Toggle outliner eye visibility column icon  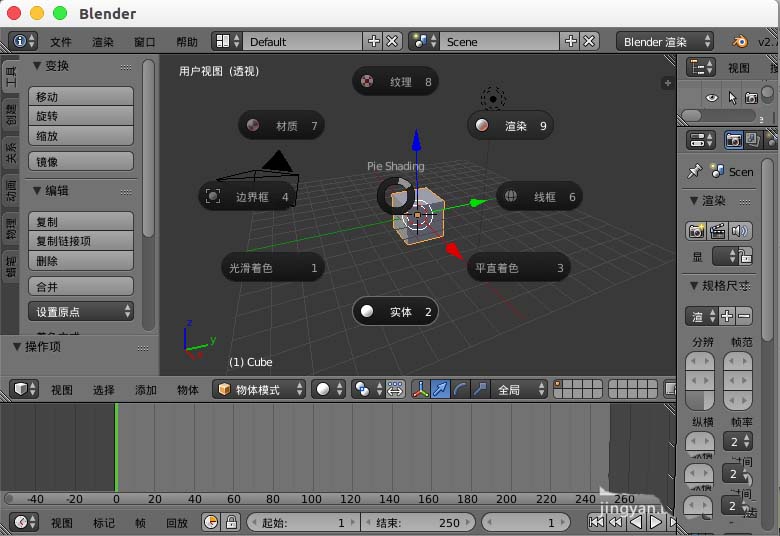point(712,98)
